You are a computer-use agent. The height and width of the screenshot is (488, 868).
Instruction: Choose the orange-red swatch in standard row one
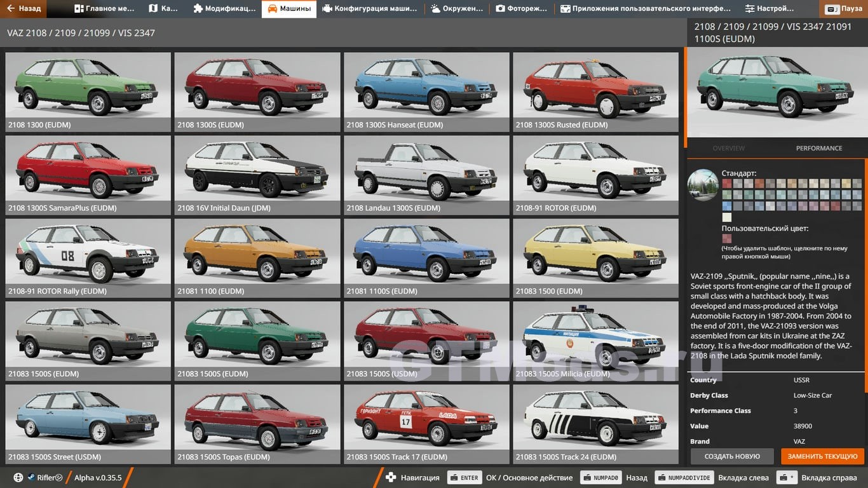click(x=759, y=184)
